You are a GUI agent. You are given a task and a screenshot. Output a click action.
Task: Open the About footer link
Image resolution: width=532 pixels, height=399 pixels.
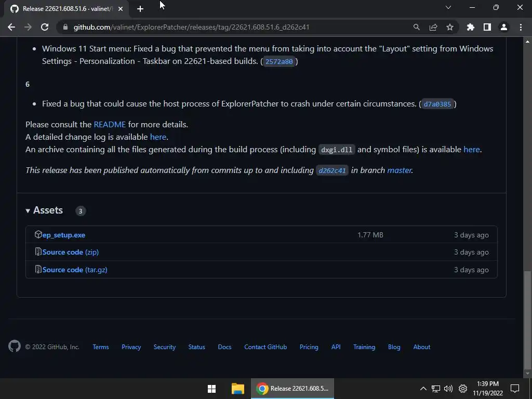coord(422,347)
